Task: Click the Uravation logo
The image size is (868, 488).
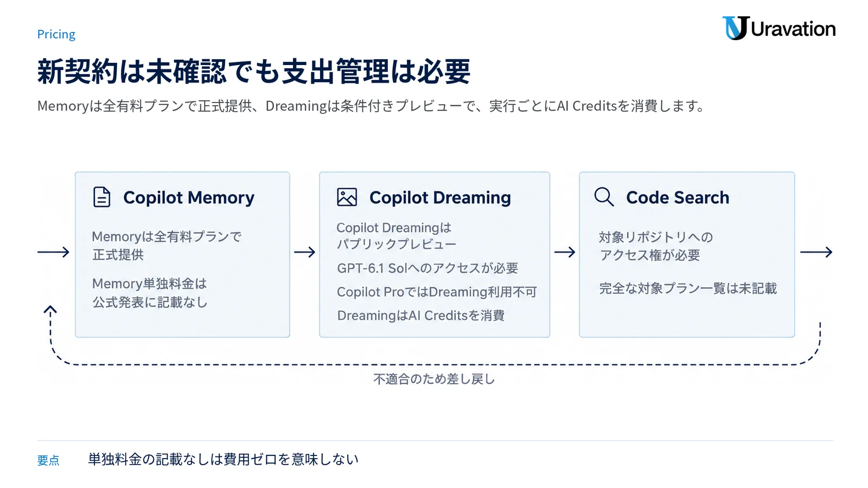Action: tap(779, 28)
